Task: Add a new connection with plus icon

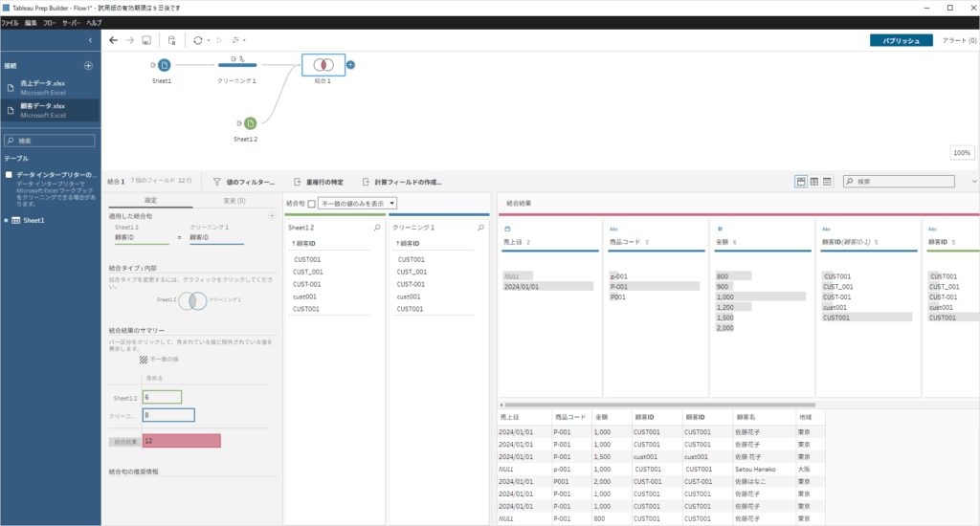Action: click(x=88, y=66)
